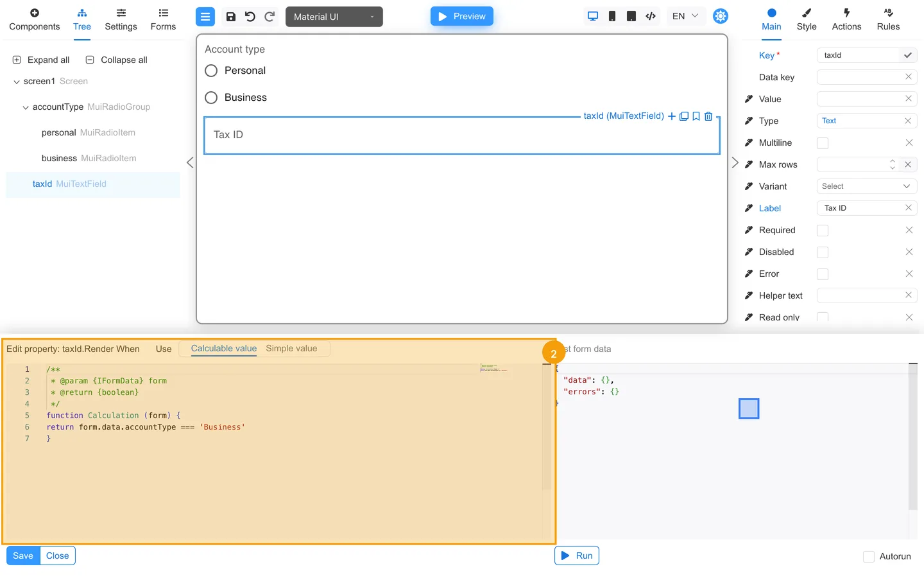This screenshot has width=924, height=578.
Task: Collapse the accountType tree node
Action: [x=26, y=107]
